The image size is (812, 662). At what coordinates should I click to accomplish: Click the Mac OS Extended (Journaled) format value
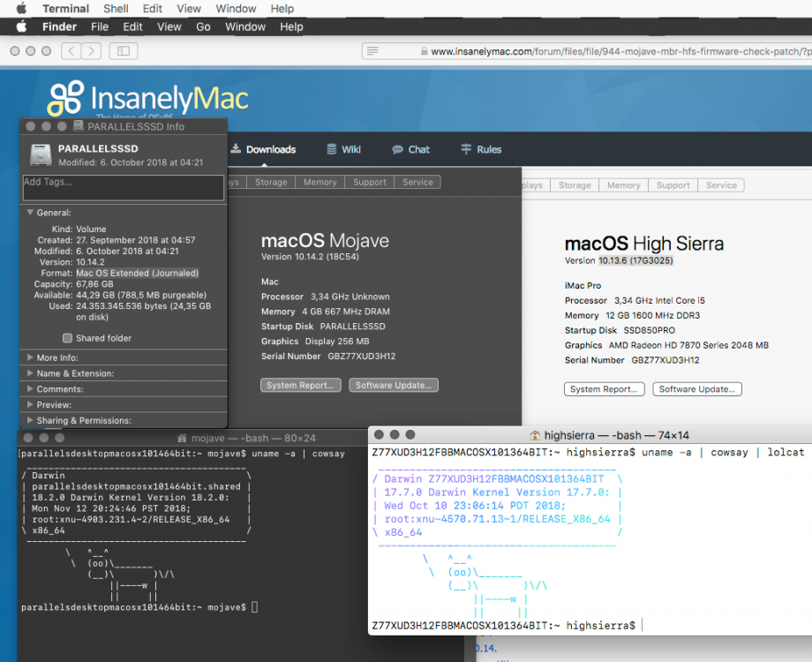(x=137, y=273)
